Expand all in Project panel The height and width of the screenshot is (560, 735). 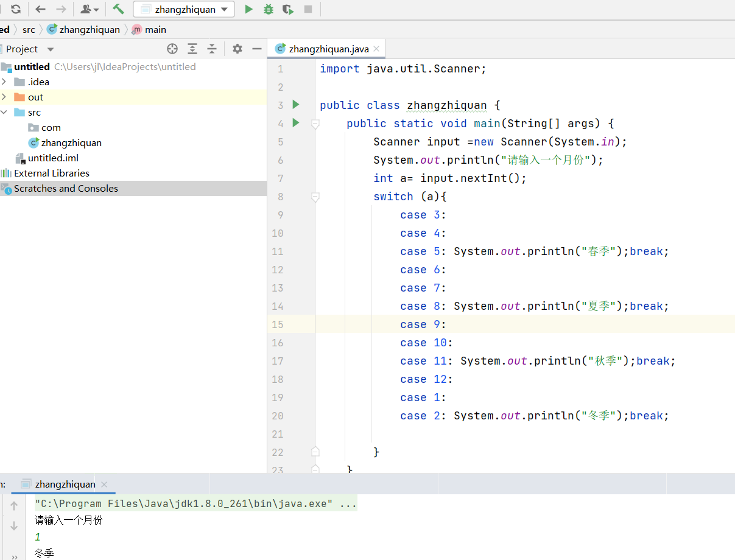click(x=192, y=49)
